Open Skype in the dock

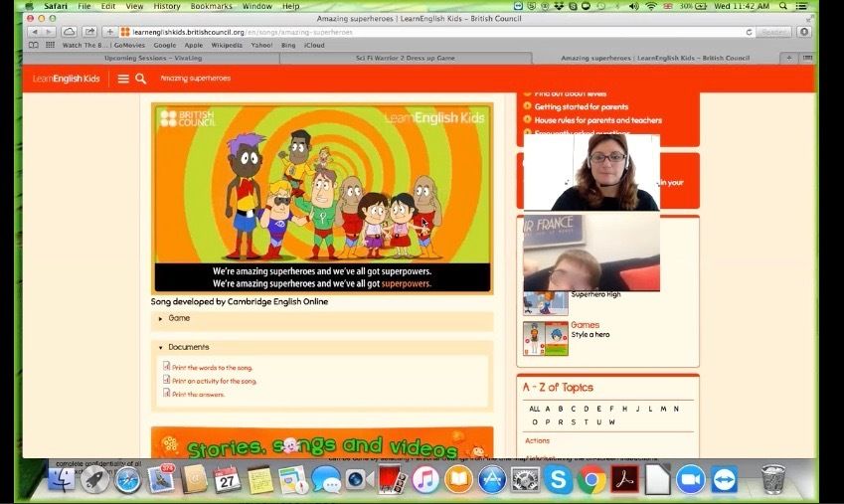pos(558,479)
